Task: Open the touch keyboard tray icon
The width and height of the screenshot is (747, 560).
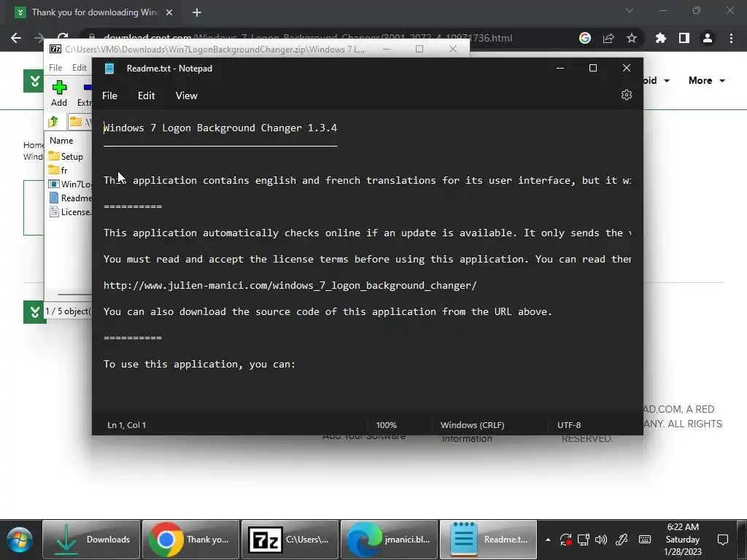Action: pos(645,540)
